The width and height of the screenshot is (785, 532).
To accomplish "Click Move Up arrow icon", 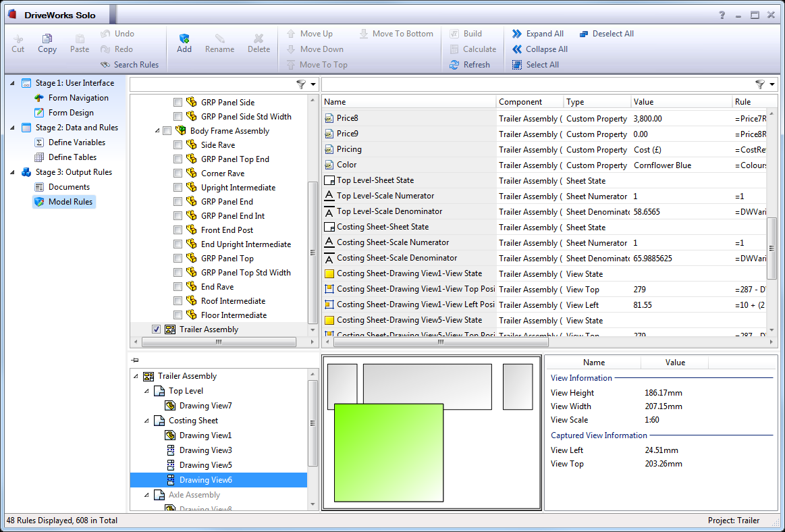I will pos(291,34).
